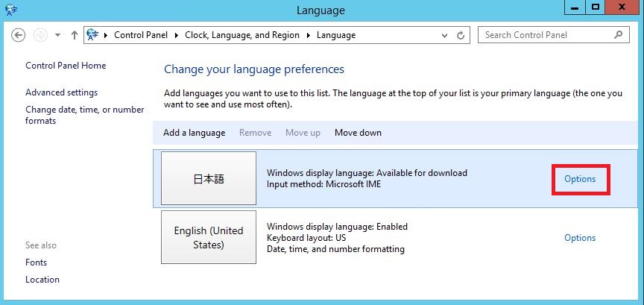The height and width of the screenshot is (305, 644).
Task: Click the Back navigation arrow
Action: click(x=18, y=35)
